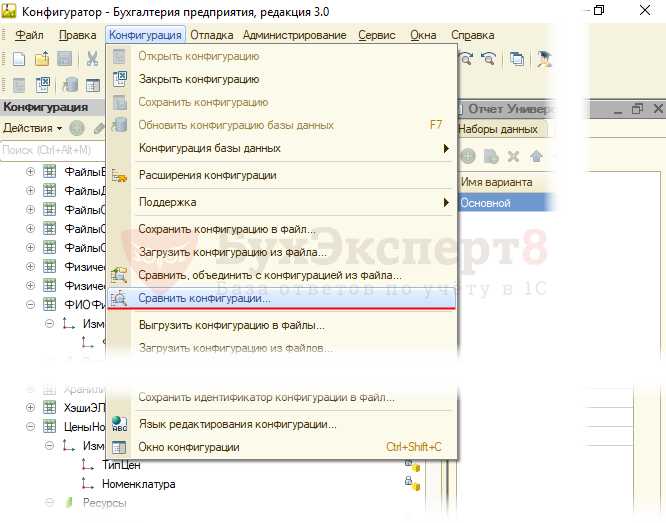Viewport: 666px width, 523px height.
Task: Click the open configuration icon in second toolbar
Action: [x=19, y=85]
